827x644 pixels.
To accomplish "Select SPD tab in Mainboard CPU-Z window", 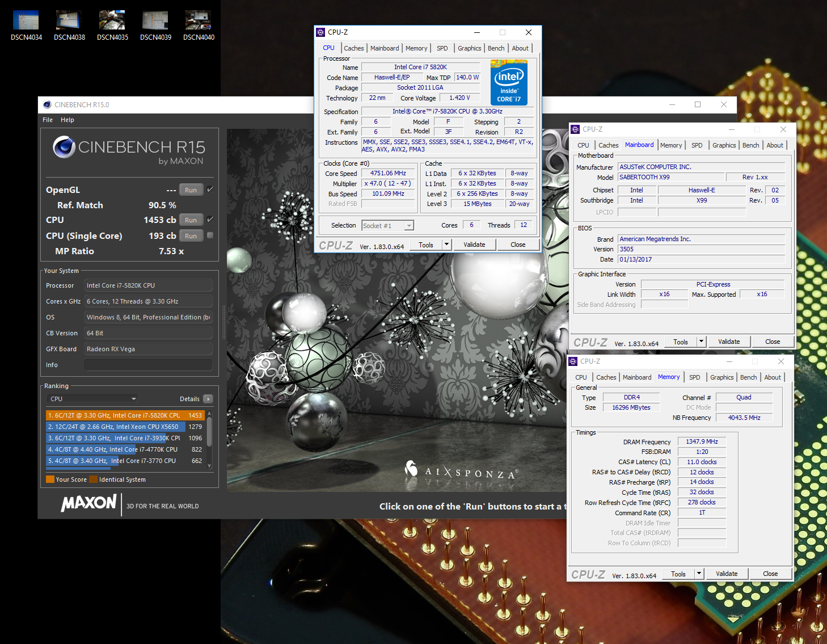I will [x=697, y=145].
